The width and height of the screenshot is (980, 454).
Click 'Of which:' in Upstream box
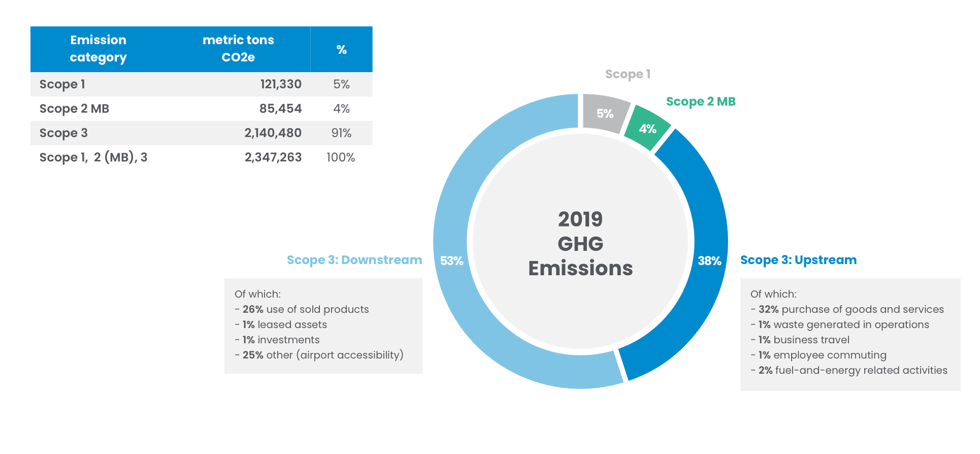773,294
